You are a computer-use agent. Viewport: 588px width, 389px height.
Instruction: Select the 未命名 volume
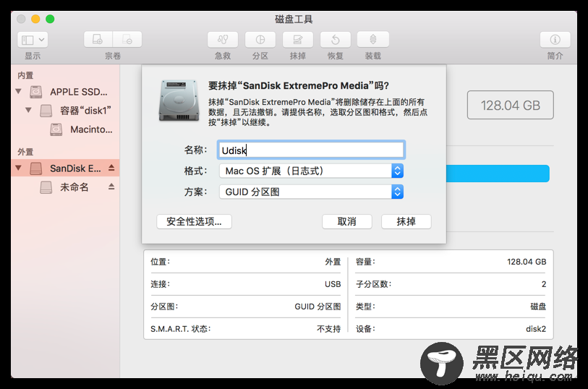pyautogui.click(x=74, y=187)
